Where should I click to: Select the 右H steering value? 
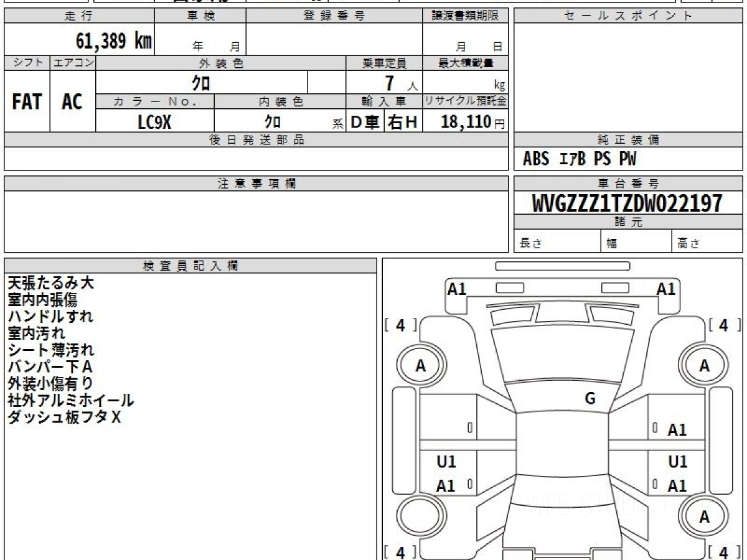pyautogui.click(x=403, y=122)
